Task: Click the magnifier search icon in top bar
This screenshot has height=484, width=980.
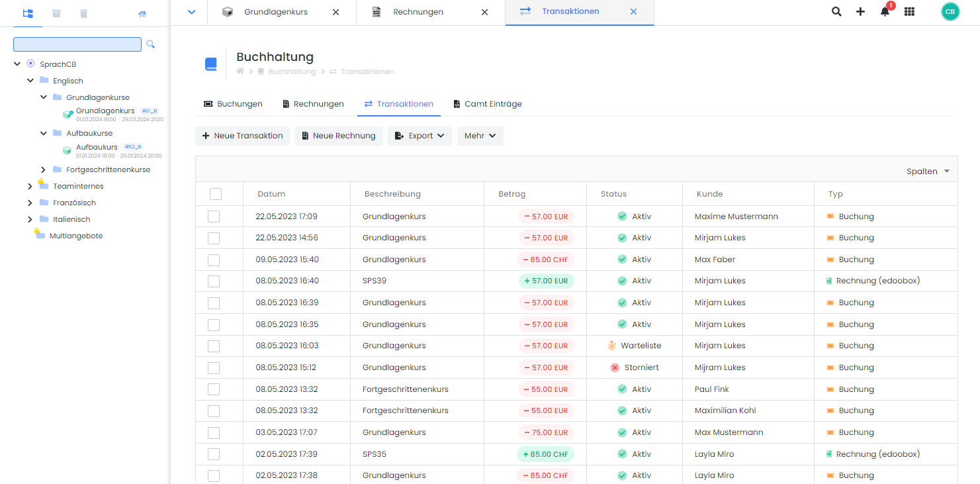Action: click(x=836, y=12)
